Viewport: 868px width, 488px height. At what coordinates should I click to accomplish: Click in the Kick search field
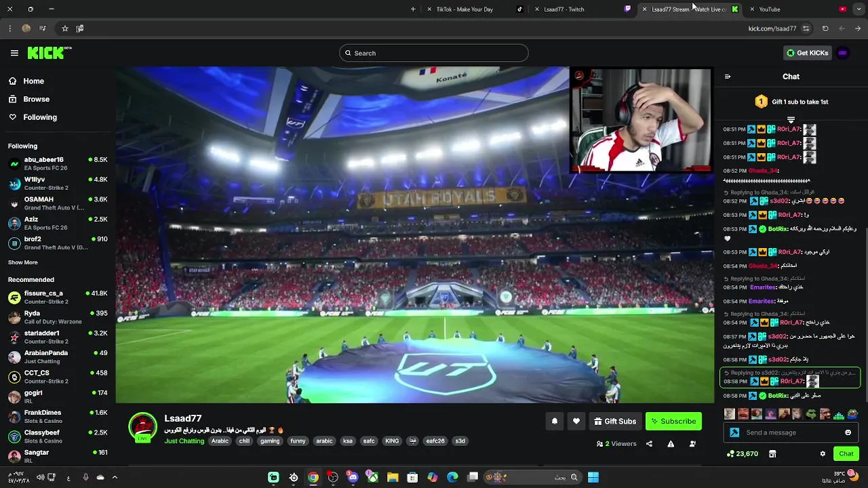click(x=434, y=53)
